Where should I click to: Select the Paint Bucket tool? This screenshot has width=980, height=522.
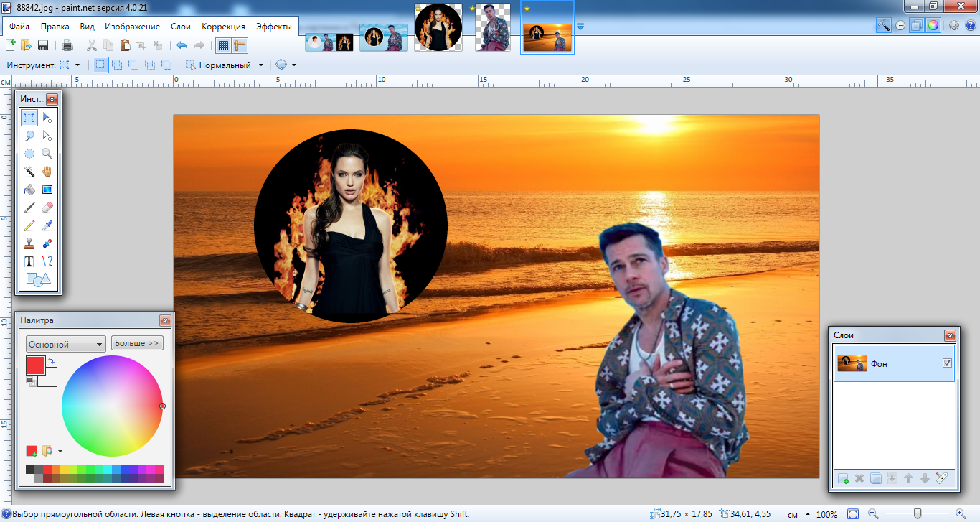coord(29,190)
